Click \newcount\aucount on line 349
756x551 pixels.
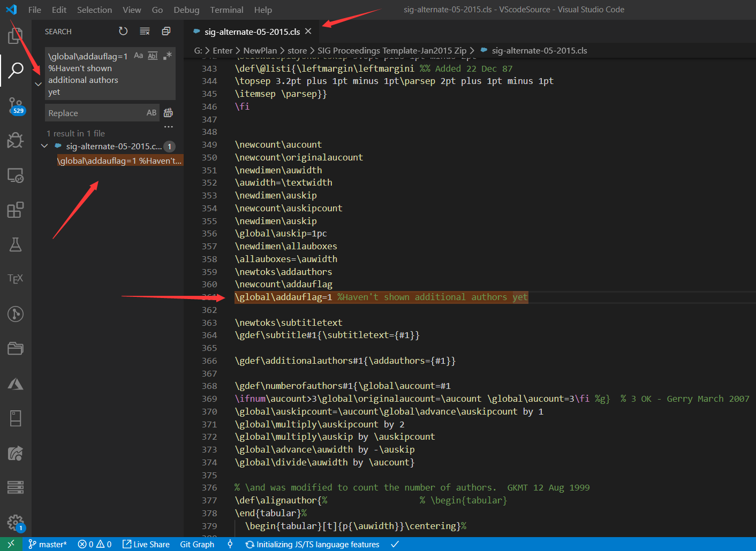278,144
